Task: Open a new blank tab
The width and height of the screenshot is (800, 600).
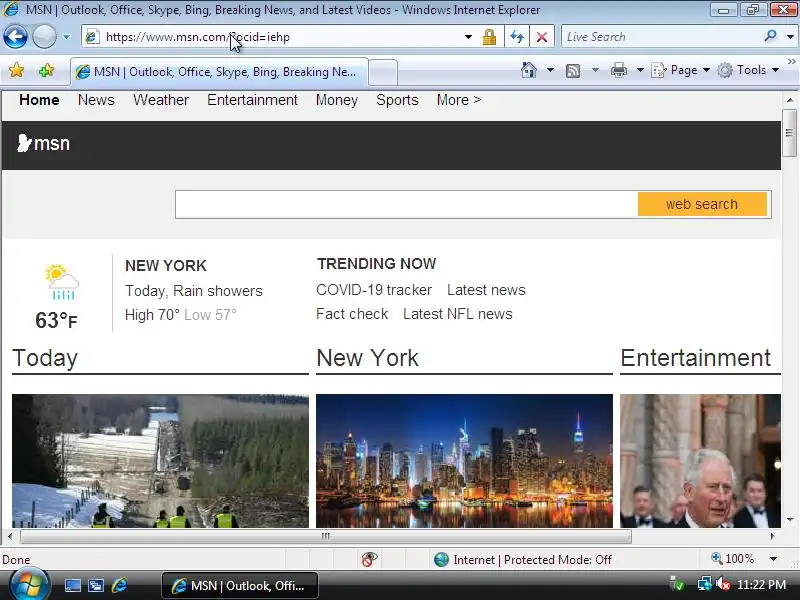Action: 383,72
